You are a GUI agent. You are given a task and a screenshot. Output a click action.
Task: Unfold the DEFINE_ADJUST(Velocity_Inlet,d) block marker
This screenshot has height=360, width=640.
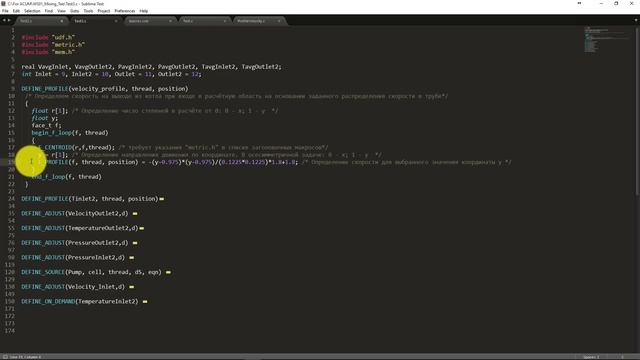coord(131,287)
